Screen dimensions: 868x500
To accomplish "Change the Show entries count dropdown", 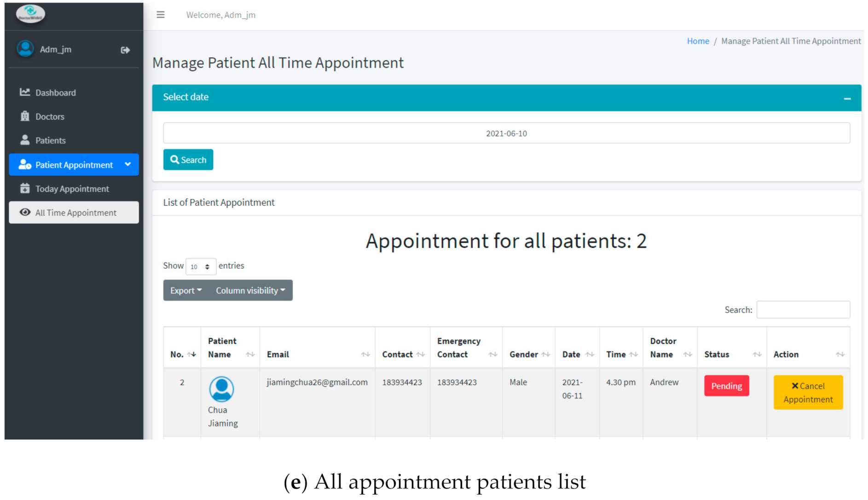I will point(201,267).
